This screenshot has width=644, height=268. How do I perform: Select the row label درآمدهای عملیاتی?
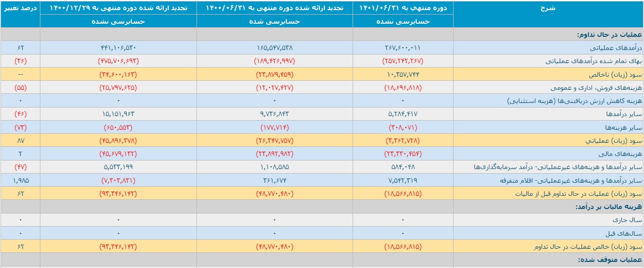point(616,48)
